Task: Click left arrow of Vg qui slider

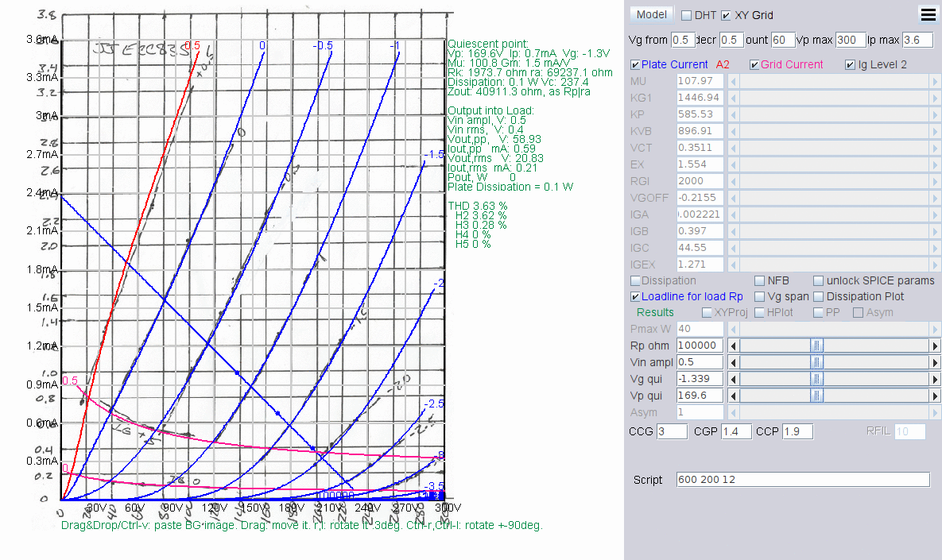Action: click(734, 379)
